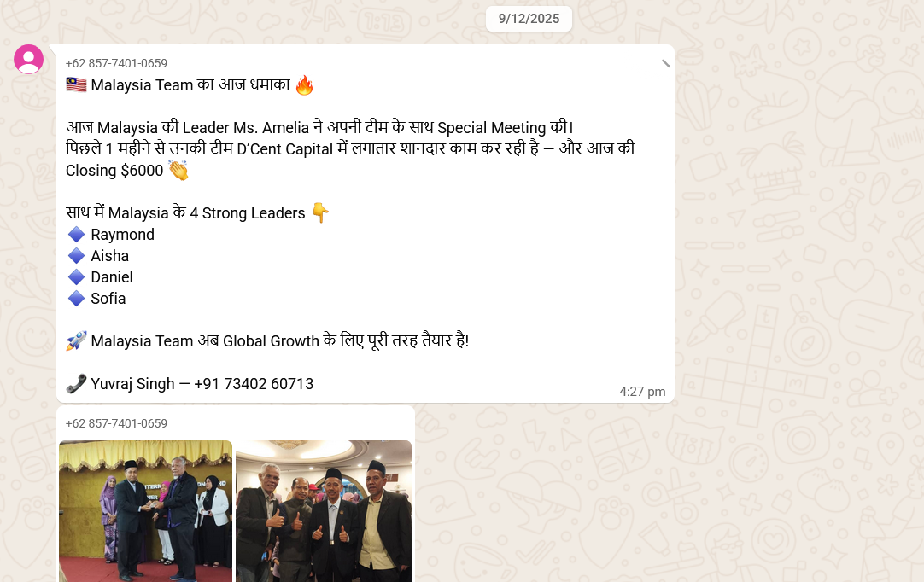Click the fire emoji after धमाका
The image size is (924, 582).
point(305,84)
